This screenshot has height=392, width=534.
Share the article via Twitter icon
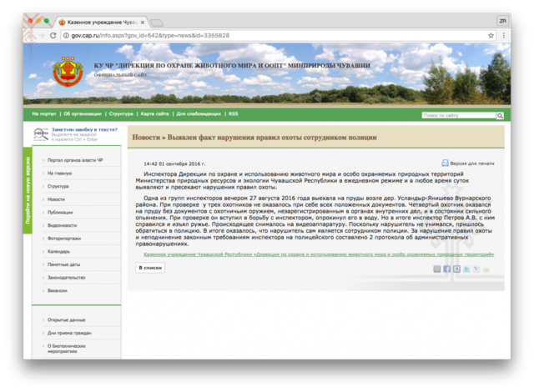point(467,269)
